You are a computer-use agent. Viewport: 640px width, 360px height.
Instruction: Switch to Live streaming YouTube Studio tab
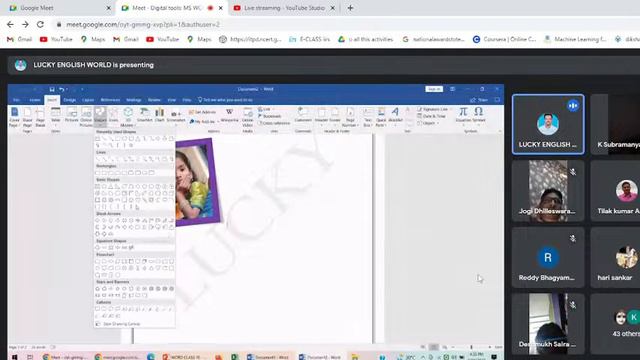[x=284, y=8]
